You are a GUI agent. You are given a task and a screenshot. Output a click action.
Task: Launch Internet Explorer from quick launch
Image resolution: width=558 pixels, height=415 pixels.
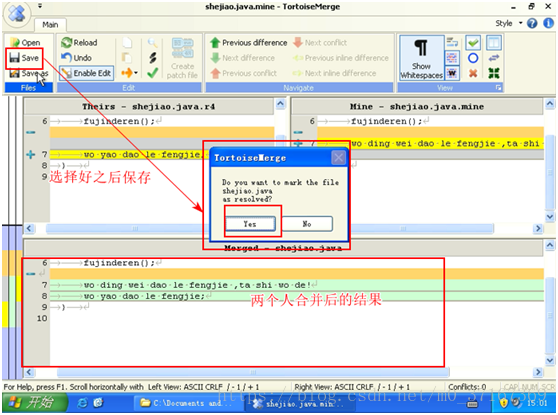pos(82,403)
